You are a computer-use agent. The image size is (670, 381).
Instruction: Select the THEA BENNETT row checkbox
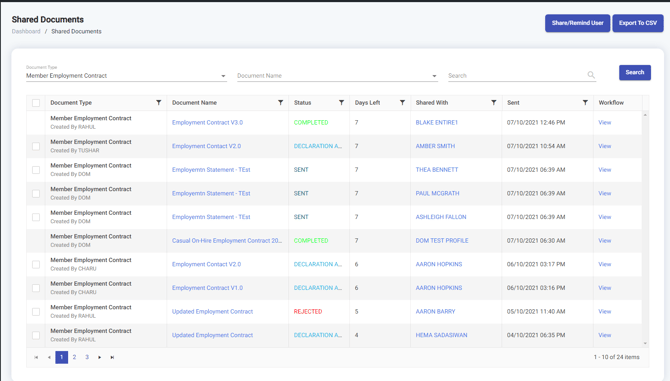[36, 170]
